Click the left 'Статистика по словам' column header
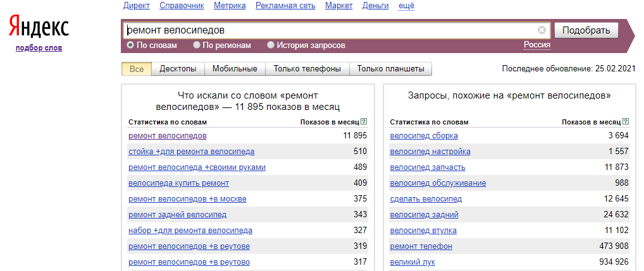The image size is (644, 271). (168, 122)
